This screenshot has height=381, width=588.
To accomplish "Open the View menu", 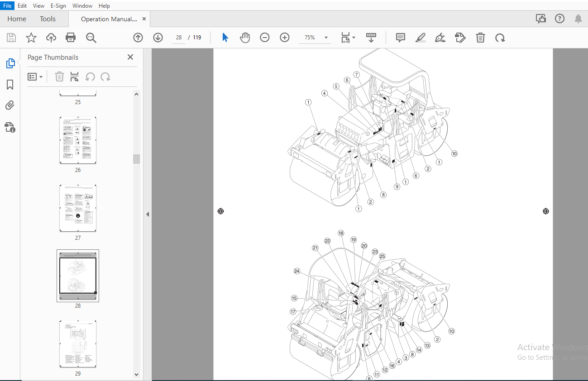I will [x=39, y=6].
